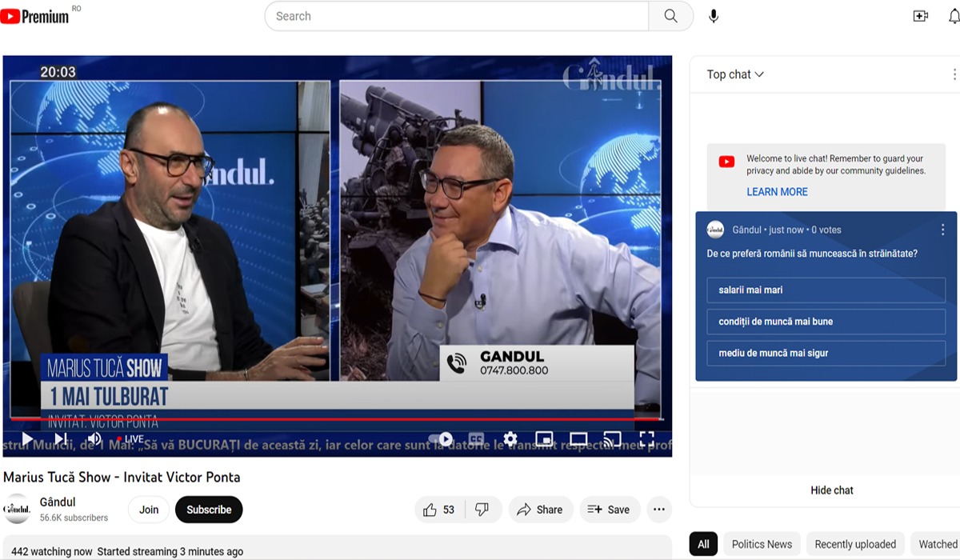Image resolution: width=960 pixels, height=560 pixels.
Task: Toggle autoplay switch in player
Action: click(442, 439)
